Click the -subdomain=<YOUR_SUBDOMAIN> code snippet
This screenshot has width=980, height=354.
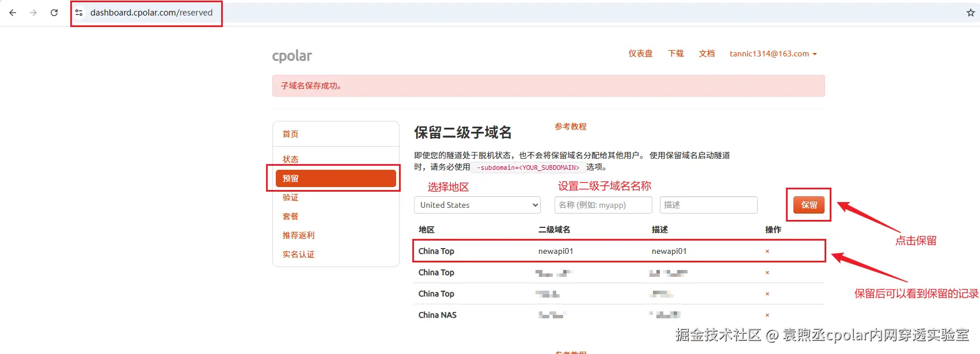point(528,168)
